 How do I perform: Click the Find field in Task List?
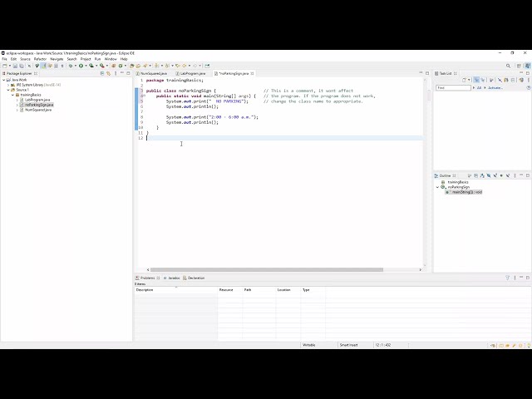coord(453,88)
